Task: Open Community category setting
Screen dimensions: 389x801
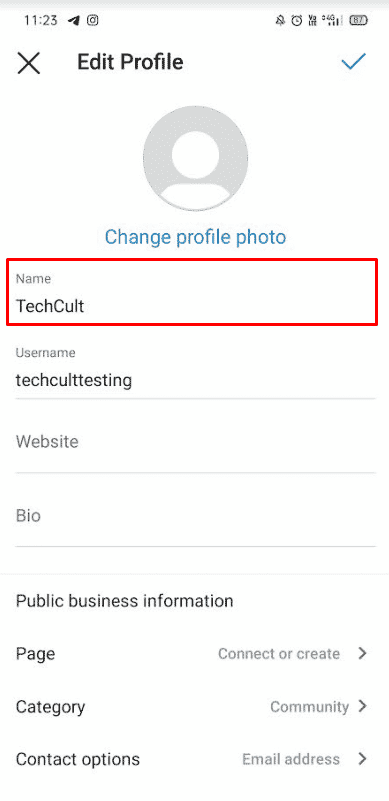Action: pyautogui.click(x=310, y=707)
